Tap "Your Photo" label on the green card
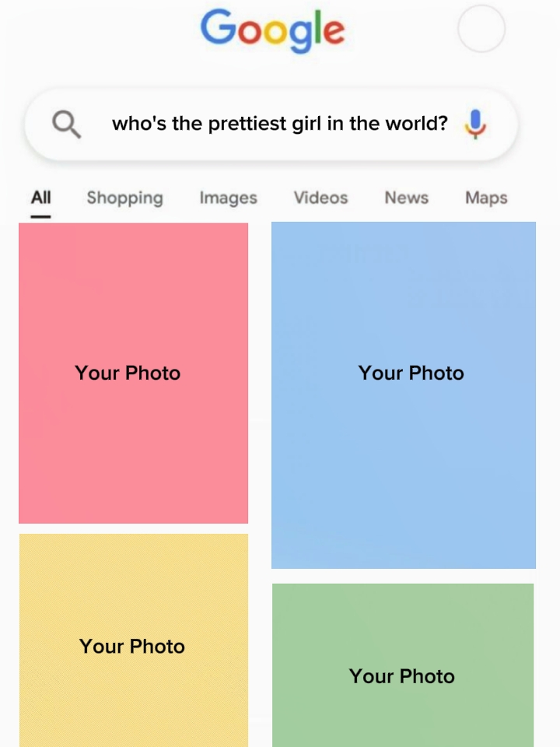This screenshot has height=747, width=560. [x=402, y=676]
